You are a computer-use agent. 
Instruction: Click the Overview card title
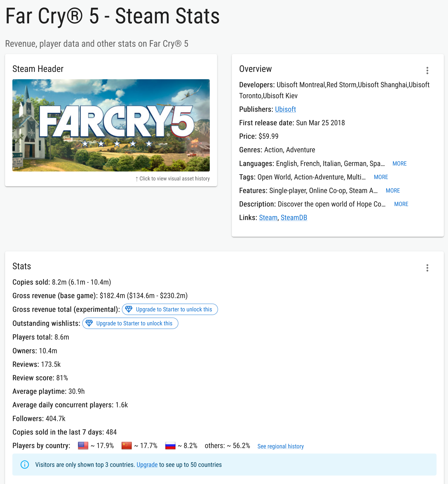point(255,69)
